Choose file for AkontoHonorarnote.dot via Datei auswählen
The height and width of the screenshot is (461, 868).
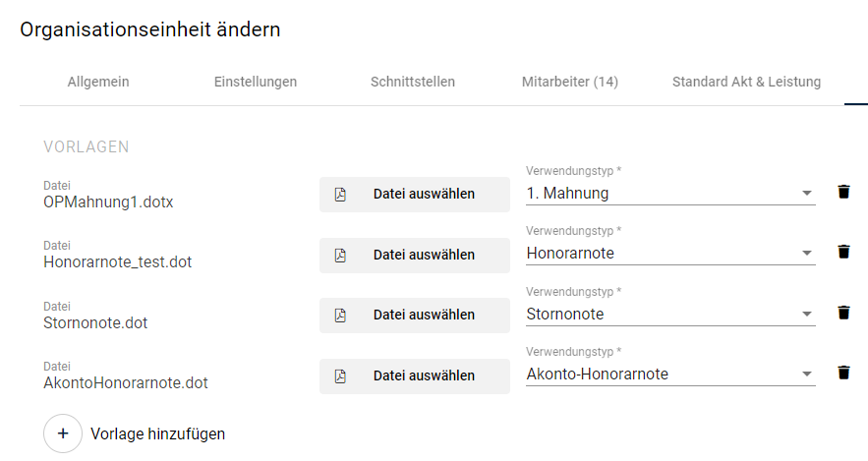[x=415, y=375]
